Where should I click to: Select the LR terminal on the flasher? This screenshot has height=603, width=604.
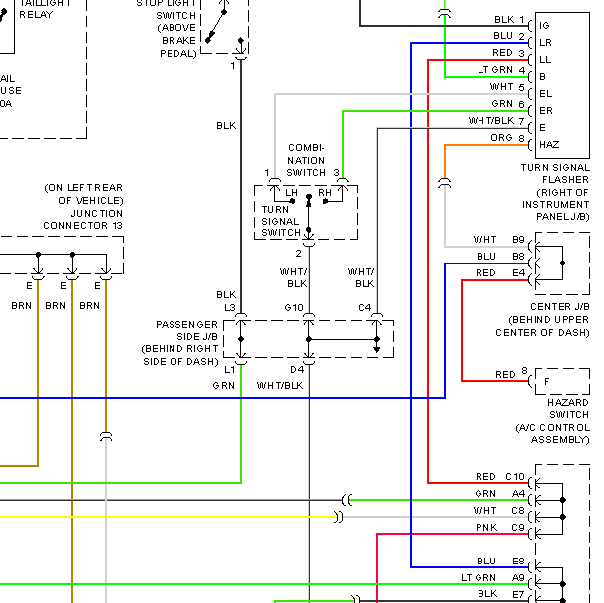click(x=545, y=43)
